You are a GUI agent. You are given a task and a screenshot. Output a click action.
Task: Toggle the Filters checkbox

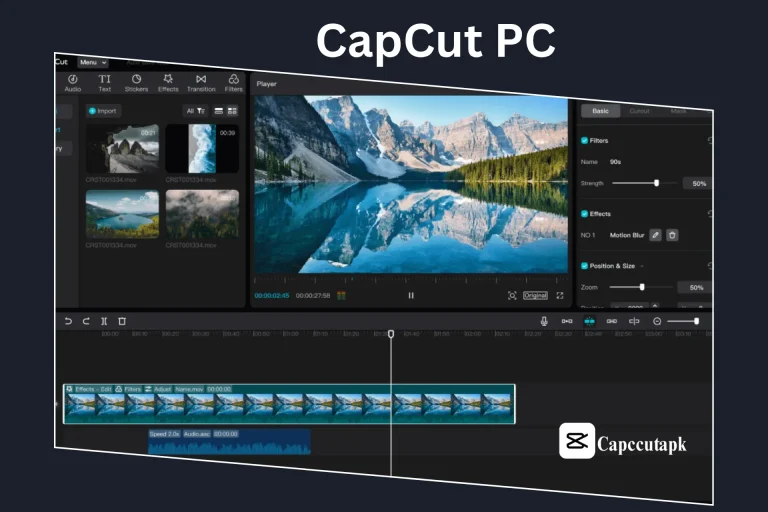(x=584, y=141)
